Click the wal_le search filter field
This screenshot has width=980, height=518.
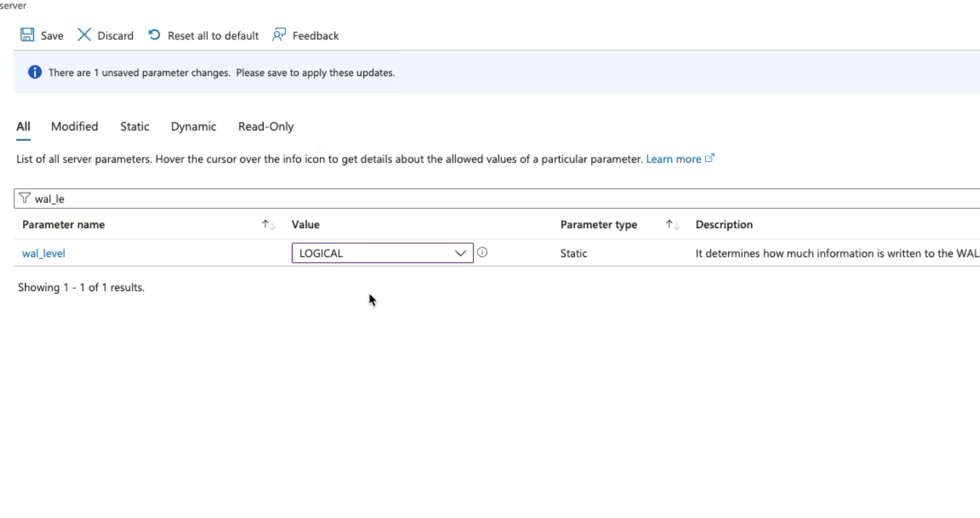[x=497, y=199]
